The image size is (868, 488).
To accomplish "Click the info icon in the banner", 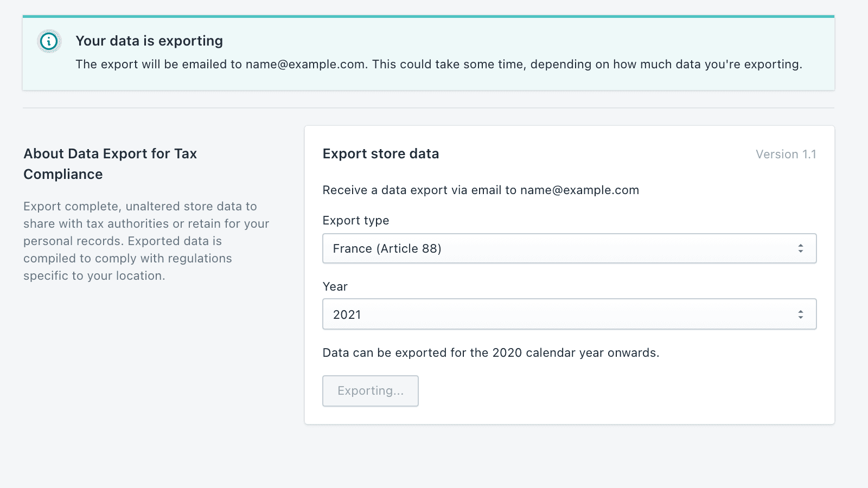I will pos(49,41).
